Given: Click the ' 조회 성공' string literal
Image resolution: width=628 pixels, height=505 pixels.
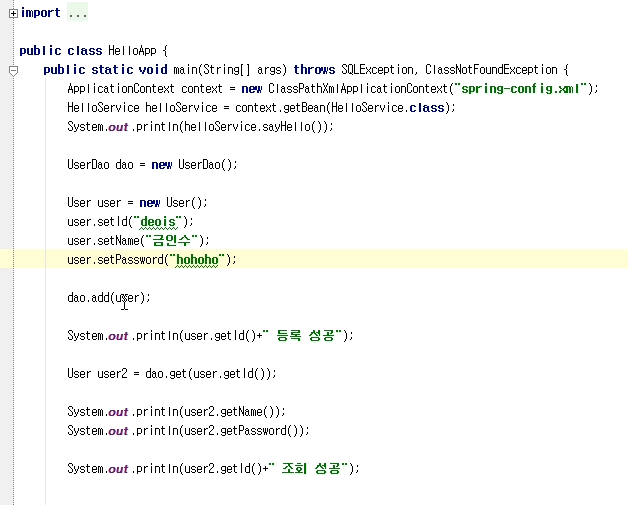Looking at the screenshot, I should [x=309, y=469].
